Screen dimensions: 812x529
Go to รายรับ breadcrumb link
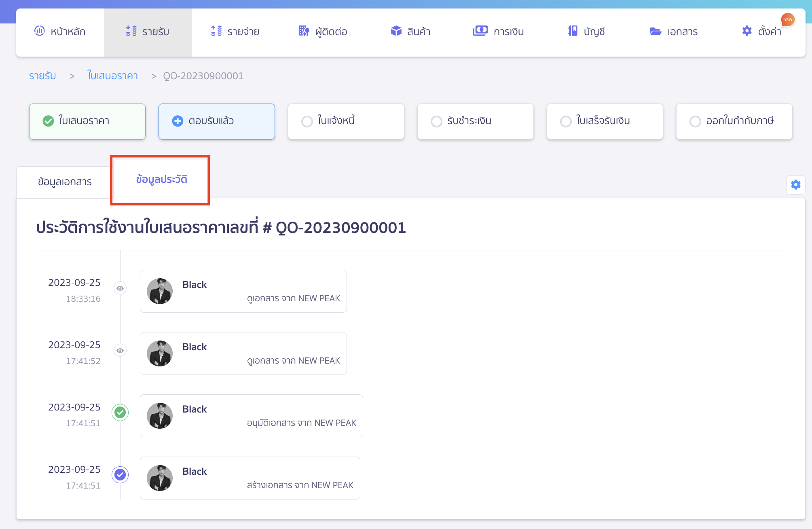[x=42, y=76]
